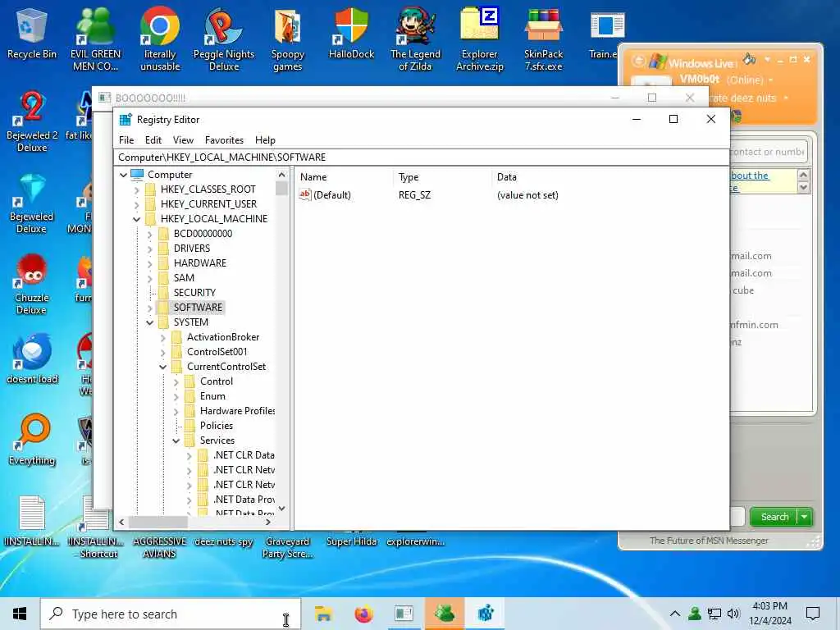Open Bejeweled Deluxe desktop icon
840x630 pixels.
tap(32, 203)
